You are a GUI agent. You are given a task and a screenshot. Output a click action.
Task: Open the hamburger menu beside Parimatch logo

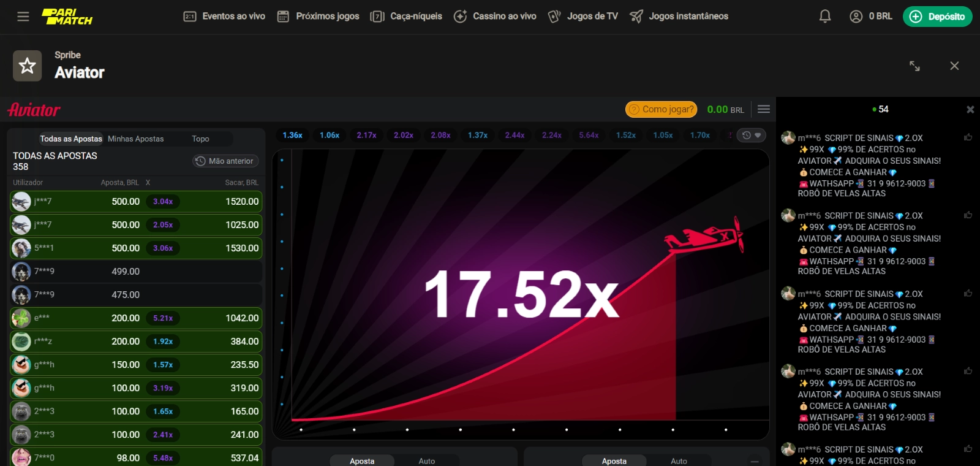pyautogui.click(x=23, y=17)
